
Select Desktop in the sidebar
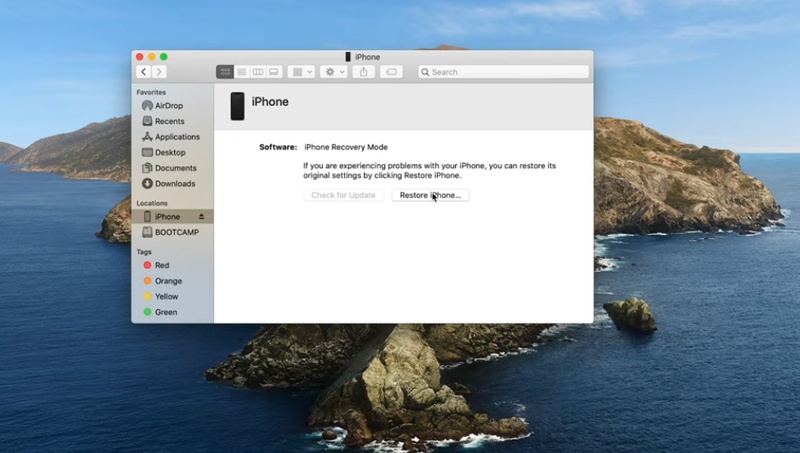172,152
